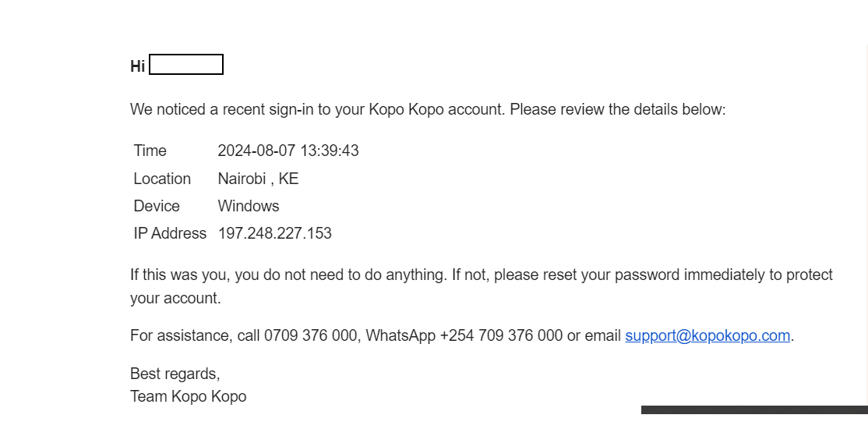This screenshot has height=429, width=868.
Task: Click the "Hi" greeting text
Action: (138, 66)
